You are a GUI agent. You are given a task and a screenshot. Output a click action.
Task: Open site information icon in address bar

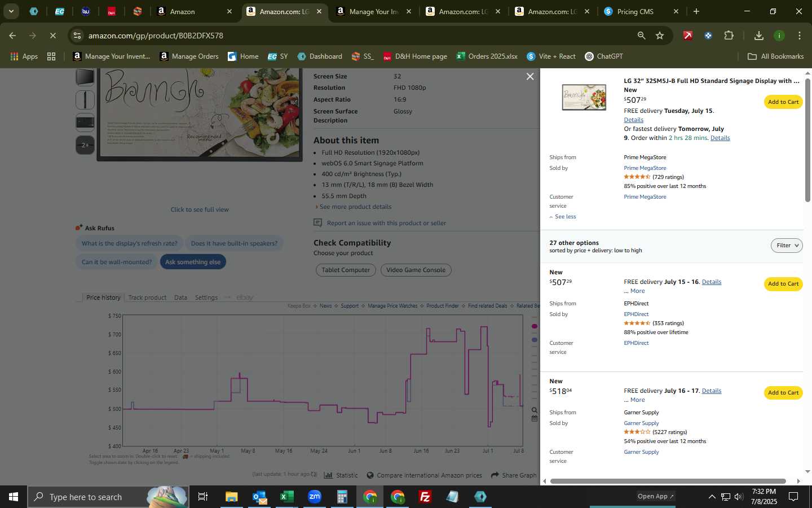click(77, 36)
